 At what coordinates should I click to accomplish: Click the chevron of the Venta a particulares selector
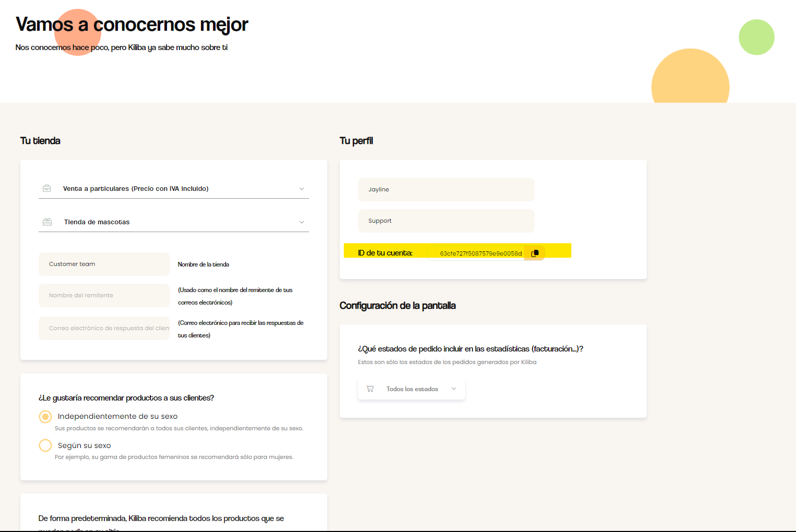coord(301,189)
